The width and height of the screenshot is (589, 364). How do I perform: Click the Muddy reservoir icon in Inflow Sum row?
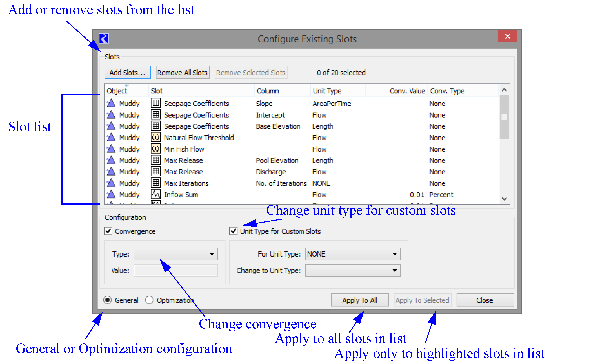pyautogui.click(x=111, y=194)
